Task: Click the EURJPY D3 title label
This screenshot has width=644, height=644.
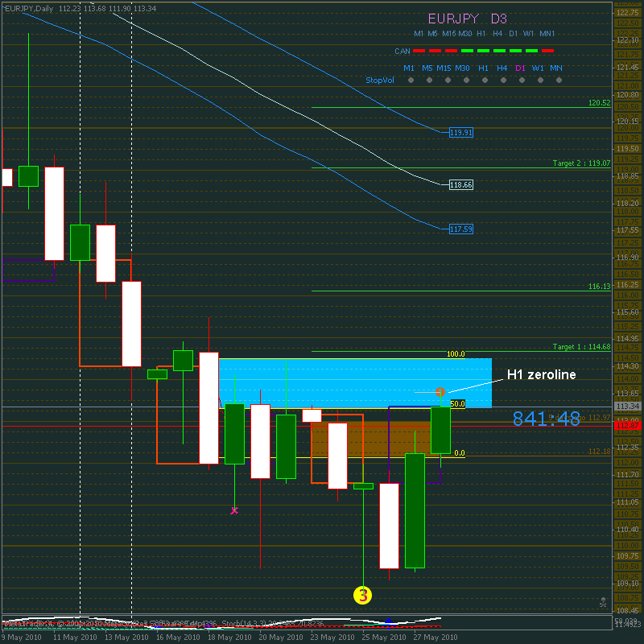Action: (468, 19)
